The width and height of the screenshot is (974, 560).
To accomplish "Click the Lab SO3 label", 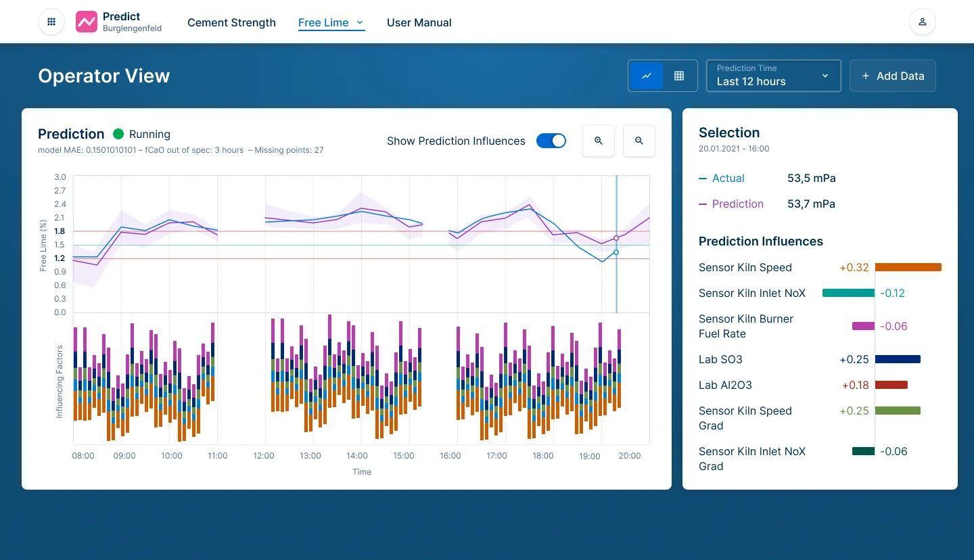I will (721, 360).
